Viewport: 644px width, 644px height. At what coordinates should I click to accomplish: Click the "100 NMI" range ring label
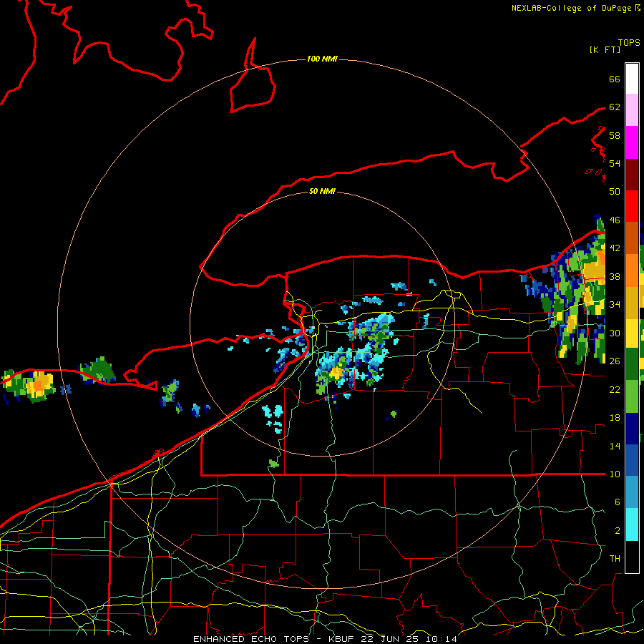(322, 59)
